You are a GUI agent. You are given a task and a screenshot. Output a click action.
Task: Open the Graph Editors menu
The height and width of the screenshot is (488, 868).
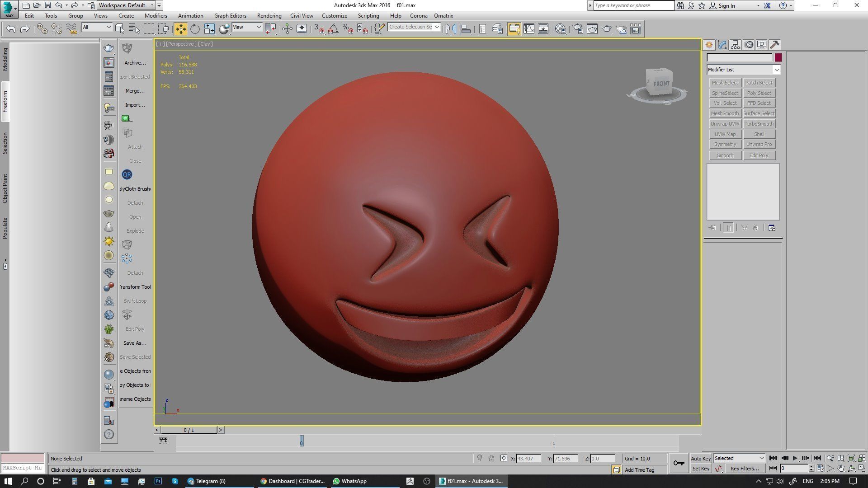point(230,15)
